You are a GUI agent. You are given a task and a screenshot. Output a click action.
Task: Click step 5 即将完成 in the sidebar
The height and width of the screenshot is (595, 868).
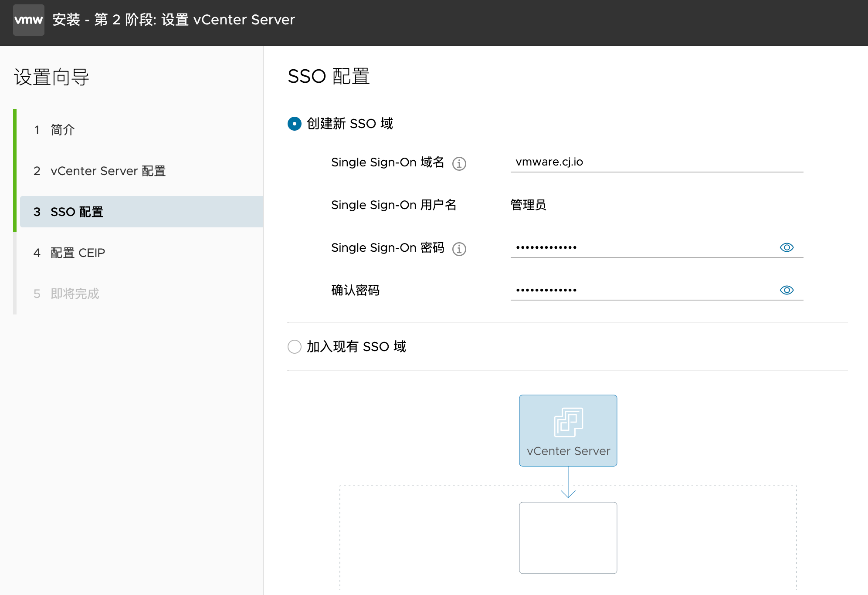(x=75, y=294)
